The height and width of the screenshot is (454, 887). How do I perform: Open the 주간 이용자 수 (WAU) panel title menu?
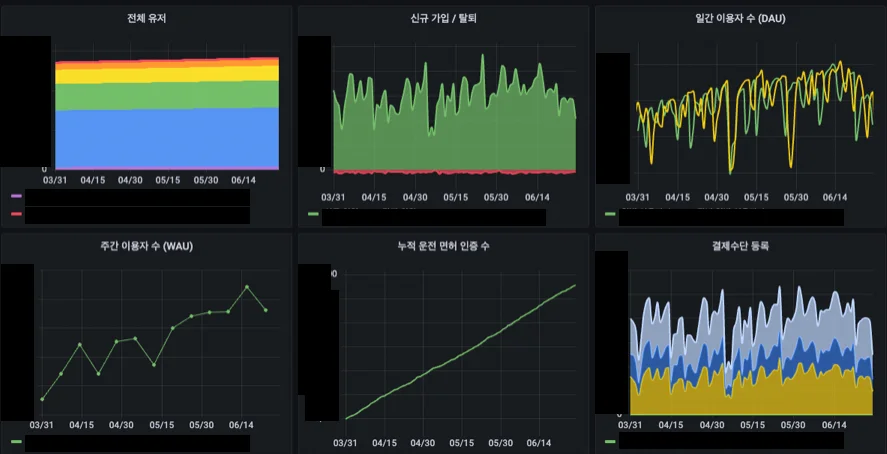pos(147,246)
